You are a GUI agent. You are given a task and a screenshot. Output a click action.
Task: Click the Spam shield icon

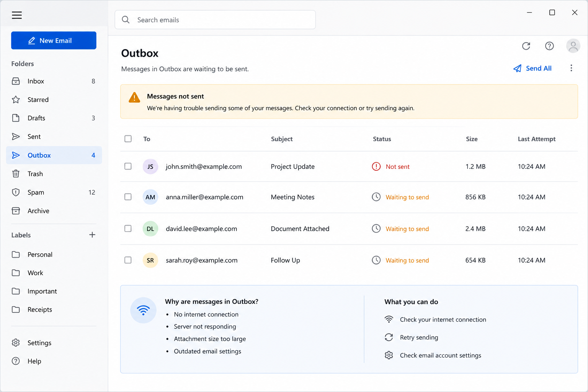coord(16,192)
